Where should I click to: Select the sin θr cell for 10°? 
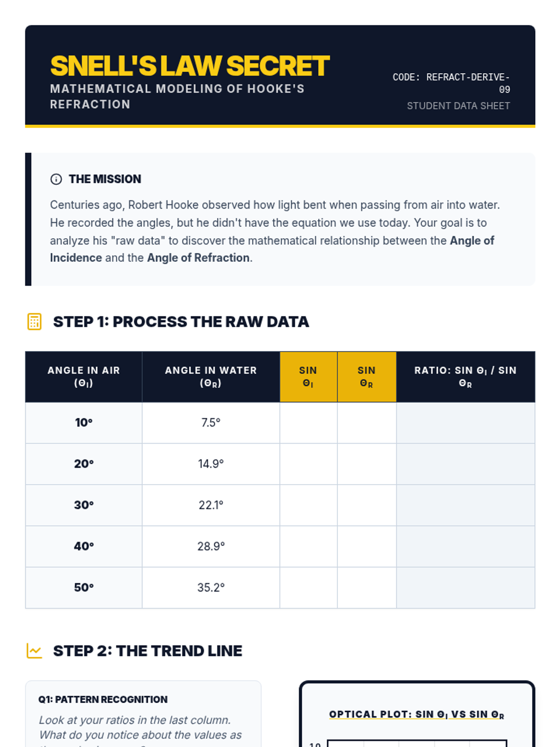click(367, 423)
